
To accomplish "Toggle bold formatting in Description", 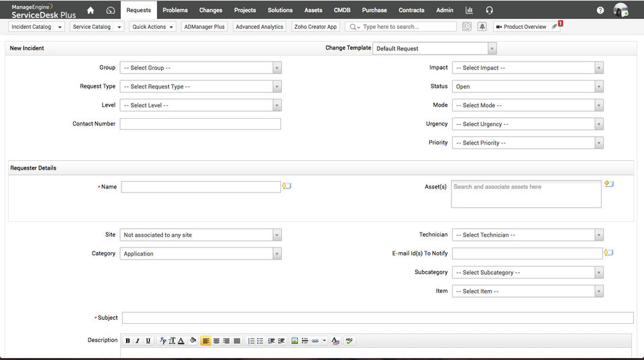I will [x=127, y=341].
